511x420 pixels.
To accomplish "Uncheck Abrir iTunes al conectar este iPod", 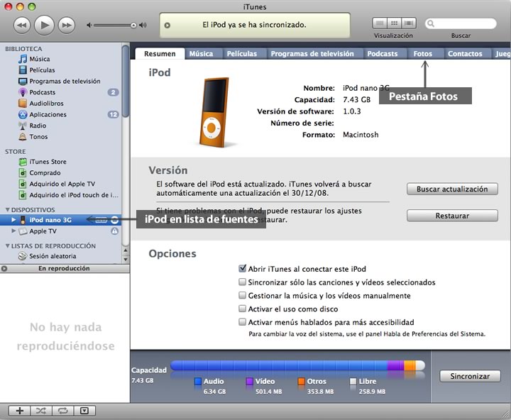I will pyautogui.click(x=242, y=268).
